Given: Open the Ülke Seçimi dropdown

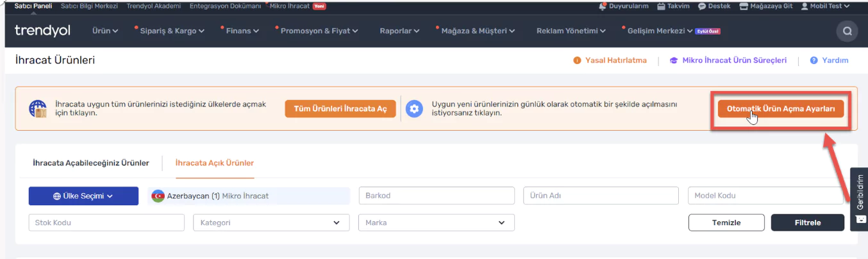Looking at the screenshot, I should point(83,196).
